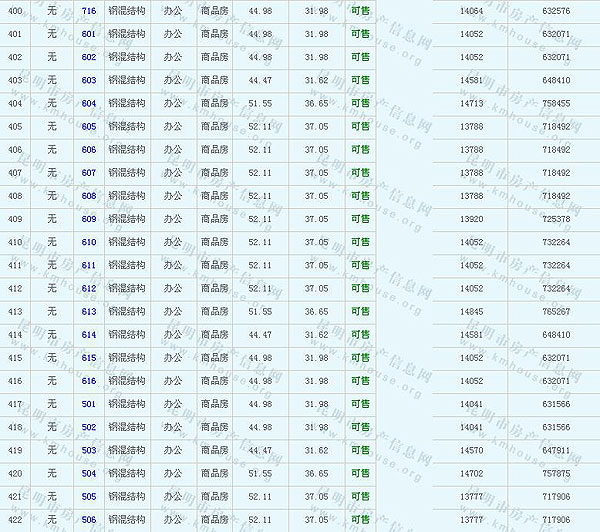Screen dimensions: 600x532
Task: Select room 604 link
Action: point(89,103)
